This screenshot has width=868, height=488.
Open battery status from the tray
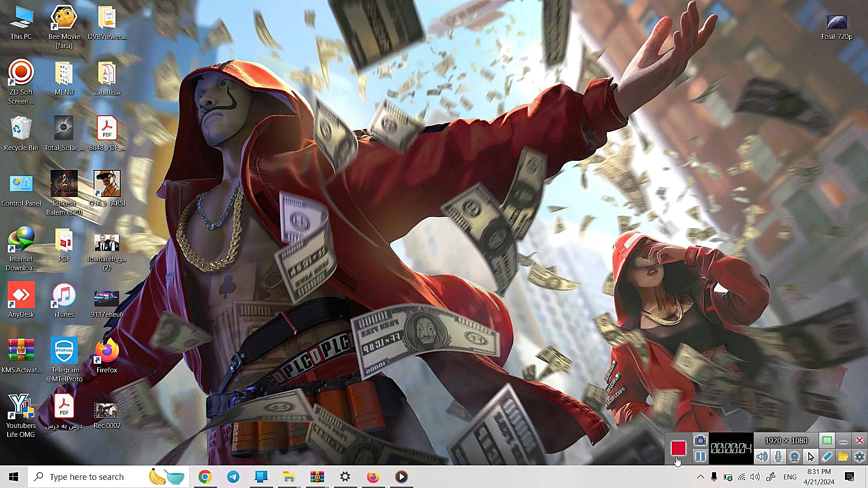point(728,477)
